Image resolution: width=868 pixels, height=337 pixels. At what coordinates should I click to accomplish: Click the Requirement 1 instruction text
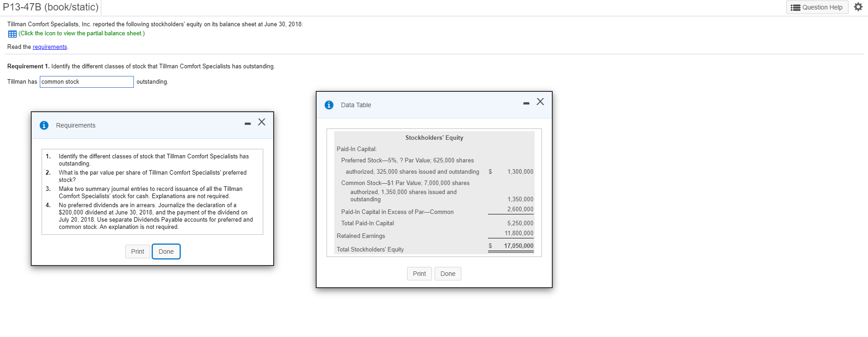[x=141, y=66]
